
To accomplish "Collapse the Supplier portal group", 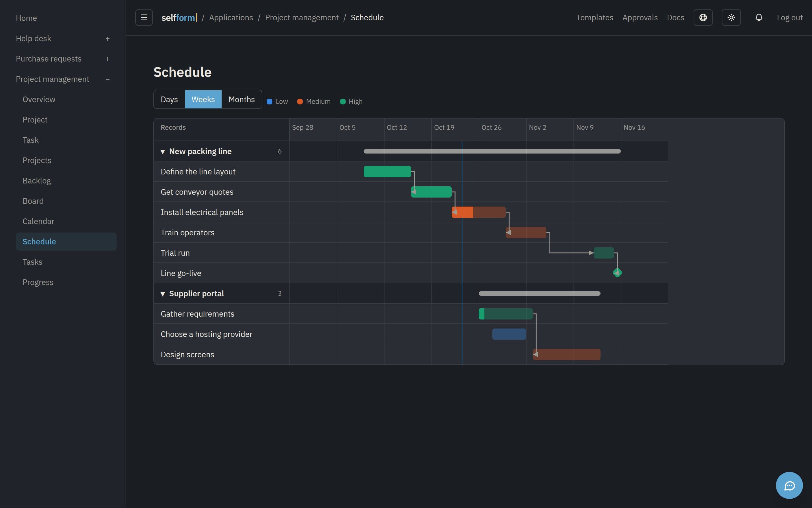I will pyautogui.click(x=163, y=294).
